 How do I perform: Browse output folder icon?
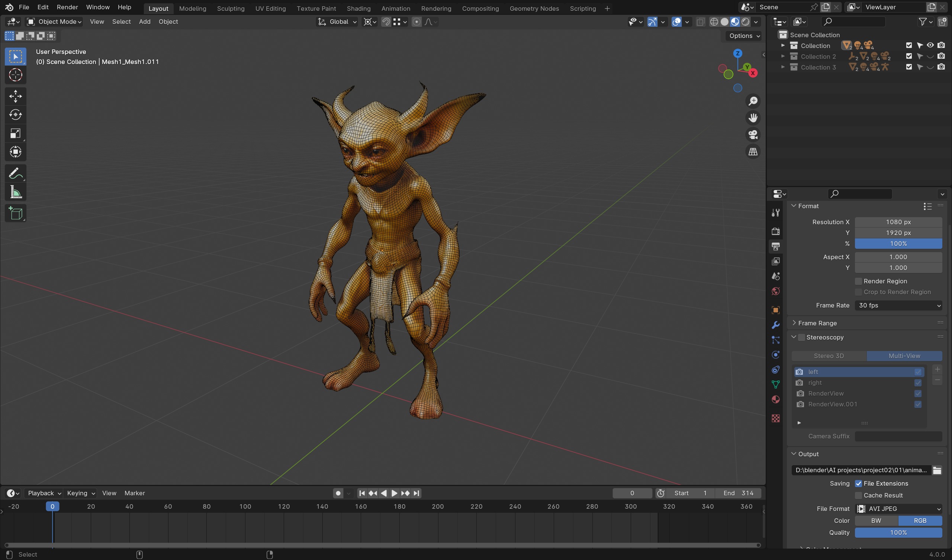click(937, 470)
